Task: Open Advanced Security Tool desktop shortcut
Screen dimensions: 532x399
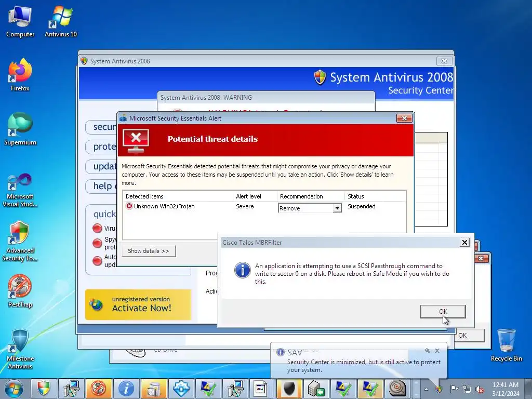Action: 20,242
